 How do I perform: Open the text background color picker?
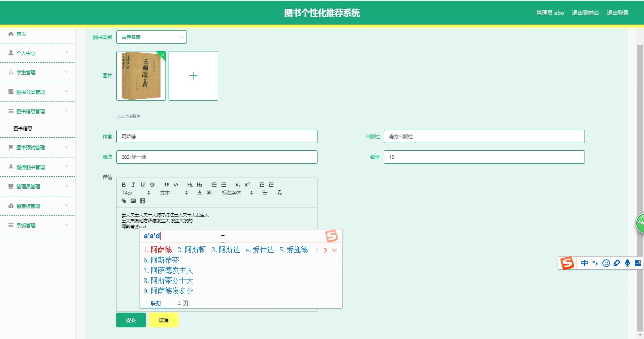click(x=209, y=193)
